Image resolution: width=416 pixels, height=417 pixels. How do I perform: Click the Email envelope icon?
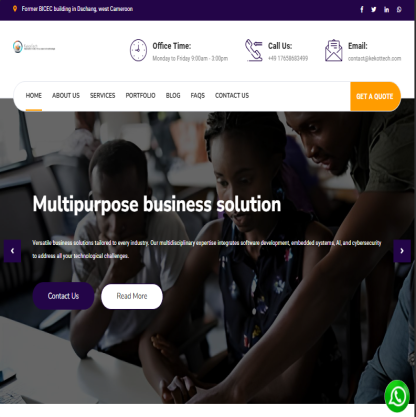334,50
